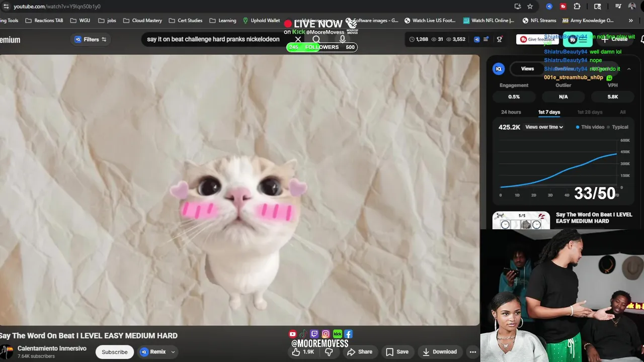Toggle Typical line in chart legend
Screen dimensions: 644x362
[617, 127]
